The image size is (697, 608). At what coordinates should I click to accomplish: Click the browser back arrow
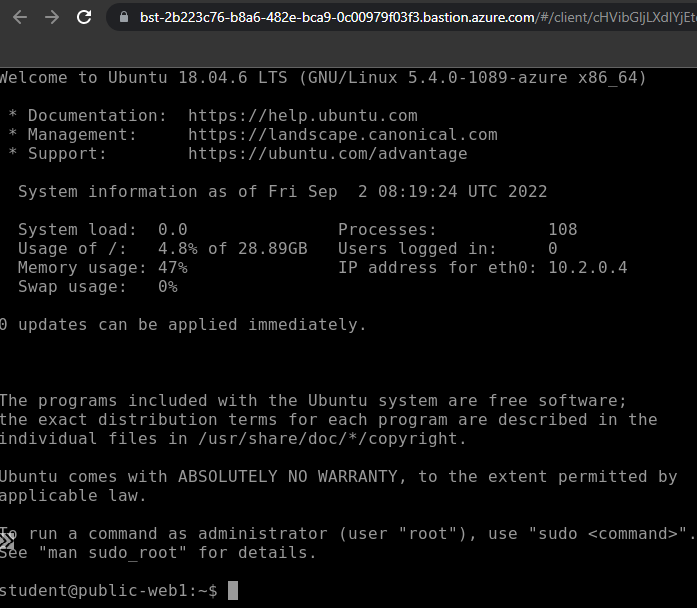[x=20, y=17]
